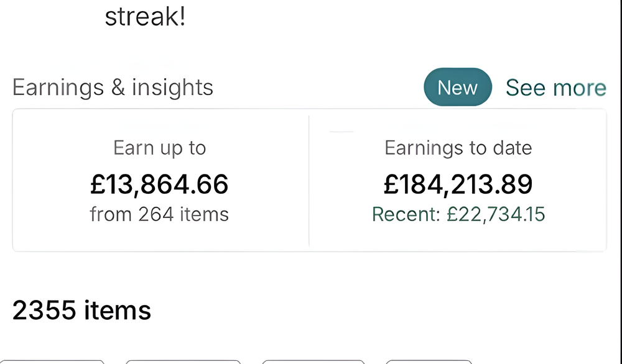Open the Earn up to card
Viewport: 622px width, 364px height.
[160, 180]
